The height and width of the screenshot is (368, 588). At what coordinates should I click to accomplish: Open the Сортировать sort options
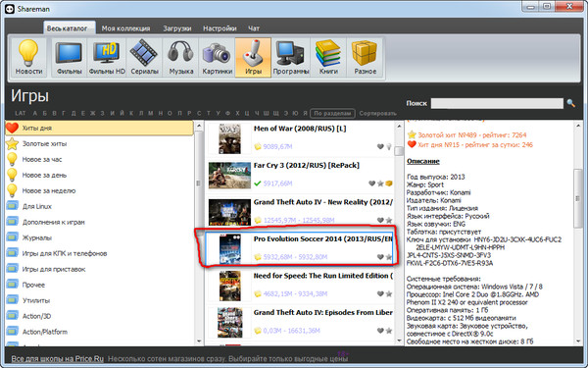(x=377, y=113)
